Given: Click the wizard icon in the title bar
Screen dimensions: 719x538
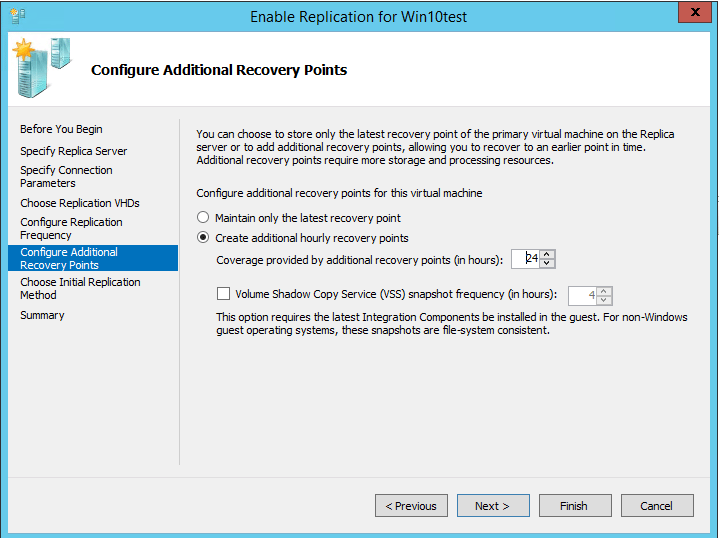Looking at the screenshot, I should click(16, 16).
